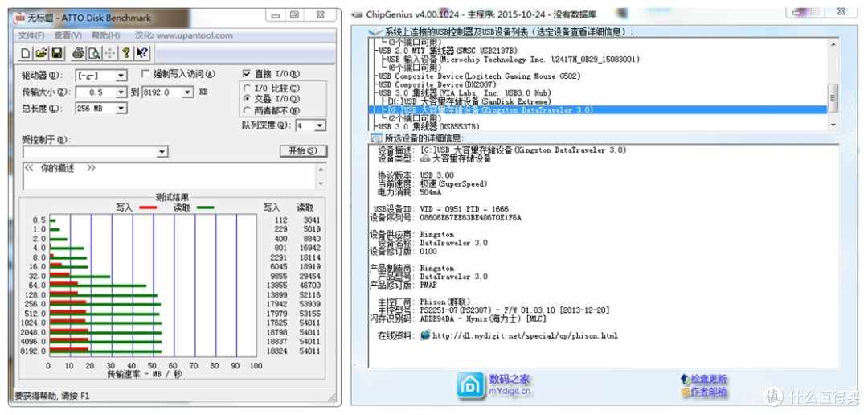This screenshot has height=415, width=868.
Task: Open the dl.mydigit.net phison.html link
Action: point(525,335)
